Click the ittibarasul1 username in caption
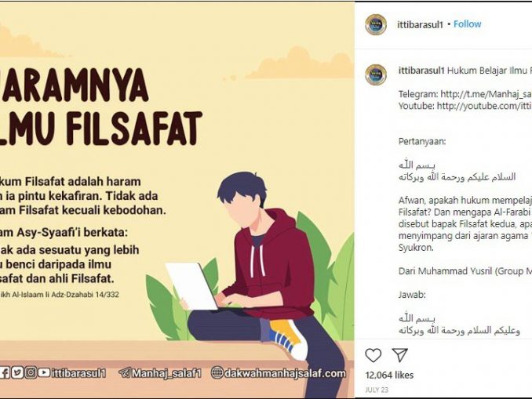Viewport: 532px width, 399px height. point(421,71)
